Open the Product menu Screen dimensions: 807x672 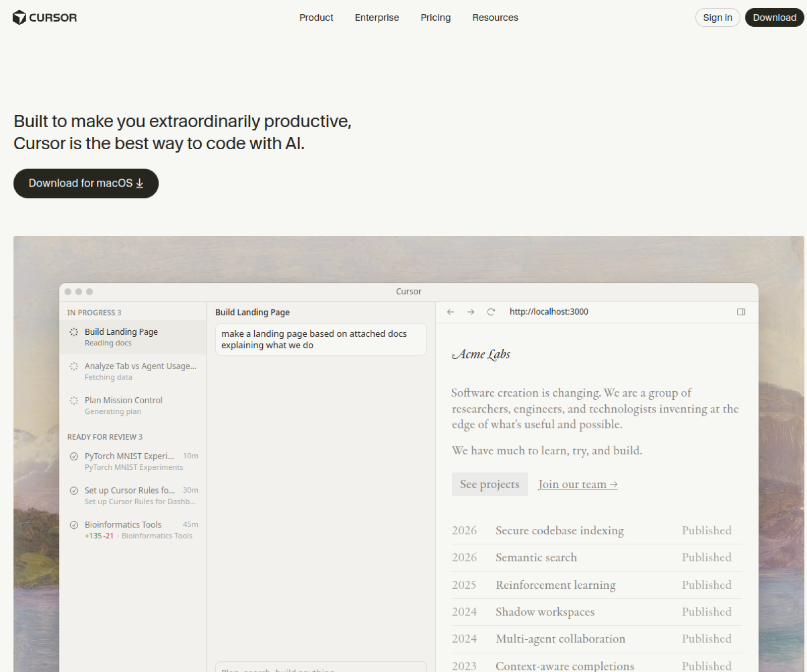point(316,18)
